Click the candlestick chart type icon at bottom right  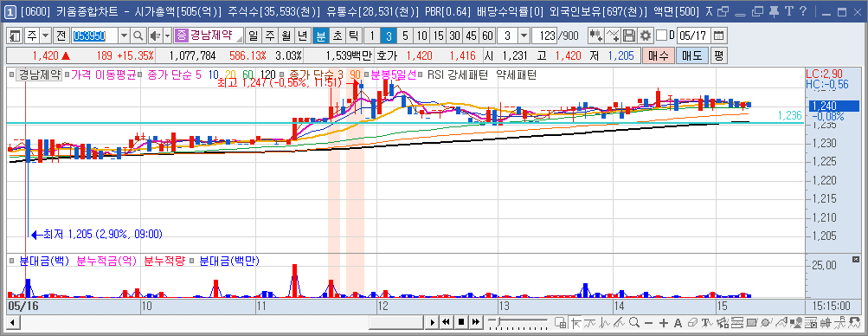point(826,323)
